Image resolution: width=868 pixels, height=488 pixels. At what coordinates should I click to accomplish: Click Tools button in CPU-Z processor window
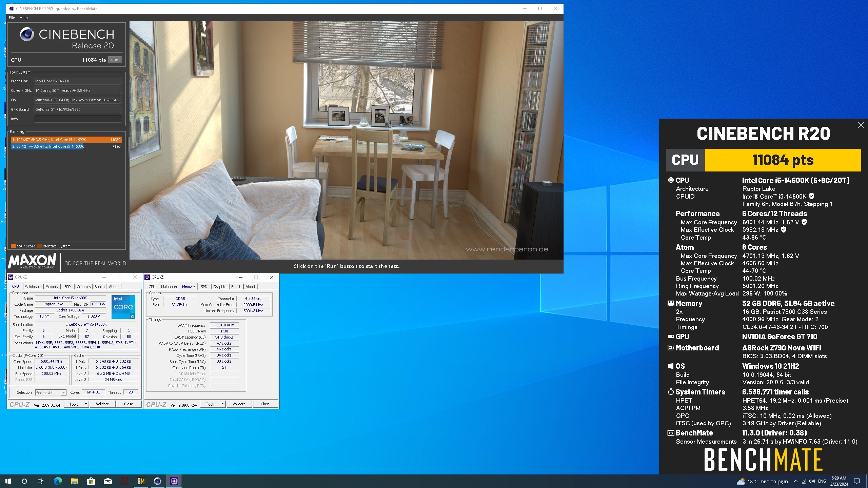pos(74,404)
